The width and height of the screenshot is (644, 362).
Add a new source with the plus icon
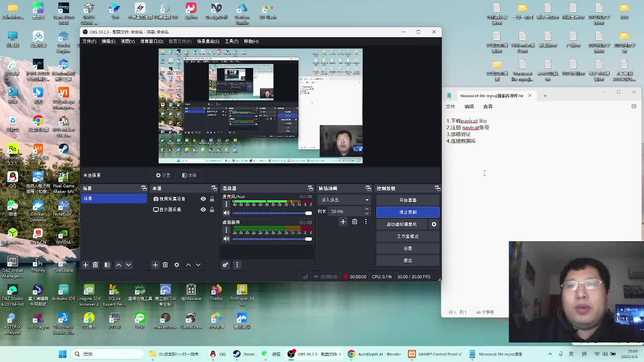[x=155, y=265]
